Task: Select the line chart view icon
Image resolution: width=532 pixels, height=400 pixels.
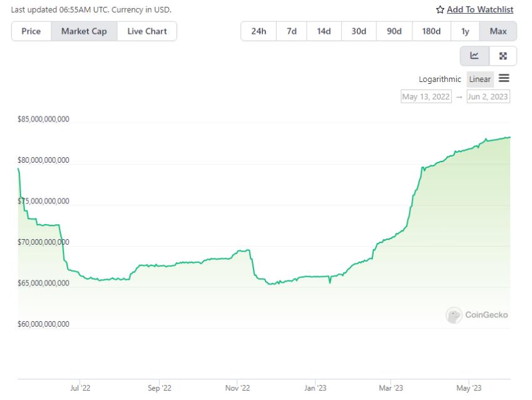Action: (474, 56)
